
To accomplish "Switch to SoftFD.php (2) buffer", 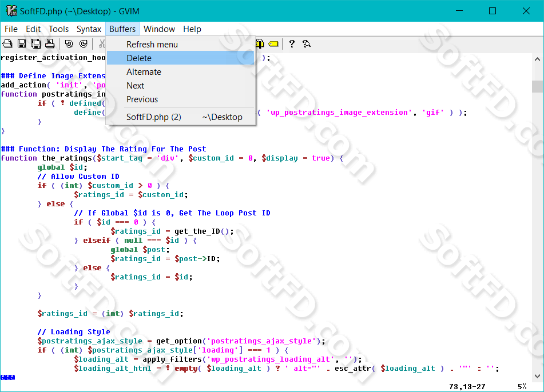I will coord(180,117).
